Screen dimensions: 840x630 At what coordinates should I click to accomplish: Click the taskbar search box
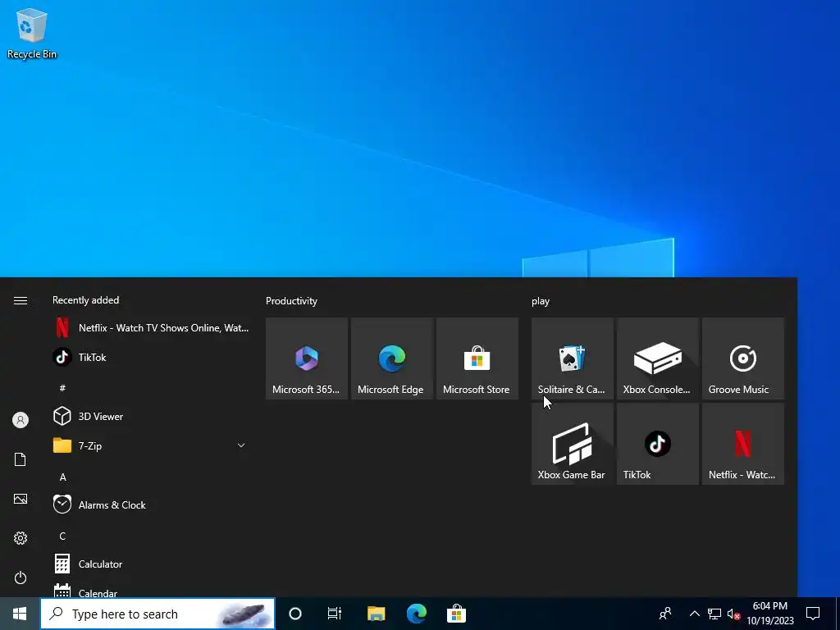(157, 614)
